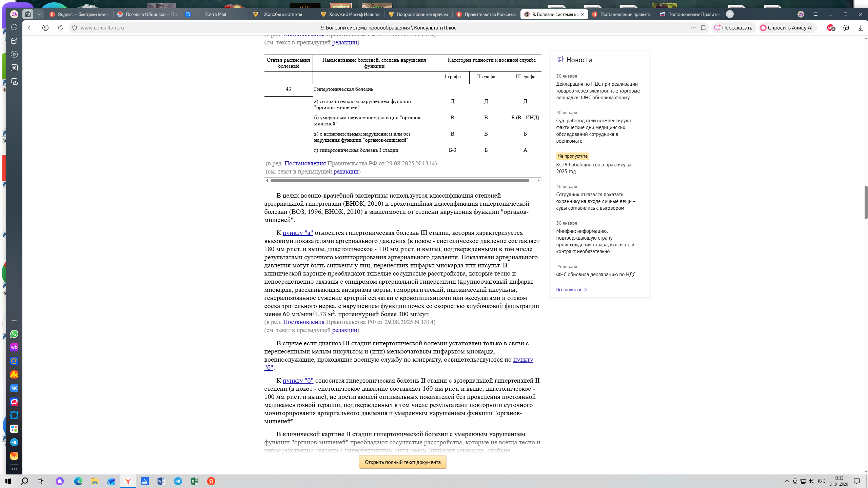Open Microsoft Word from taskbar

click(x=161, y=481)
